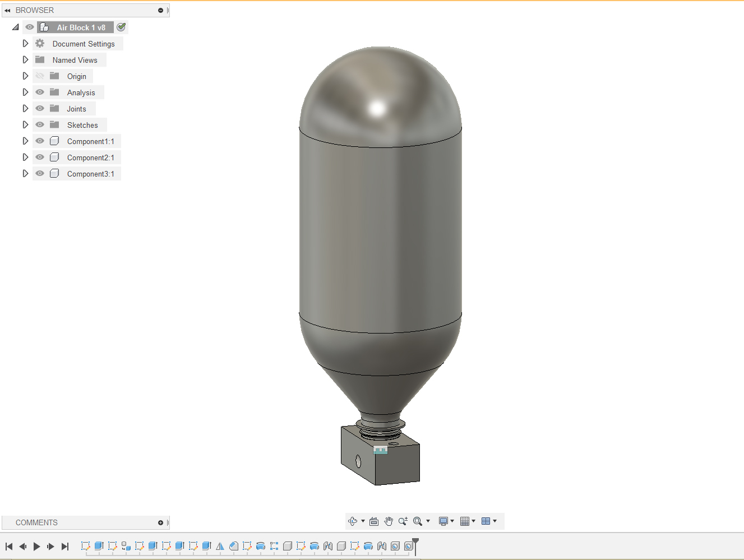Screen dimensions: 744x560
Task: Expand the Document Settings node
Action: (25, 44)
